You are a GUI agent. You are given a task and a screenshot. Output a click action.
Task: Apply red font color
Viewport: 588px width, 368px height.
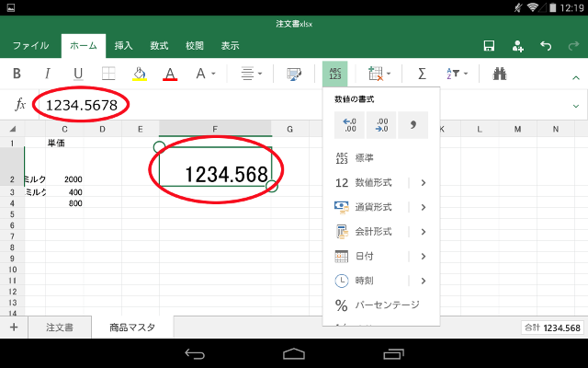pyautogui.click(x=170, y=74)
